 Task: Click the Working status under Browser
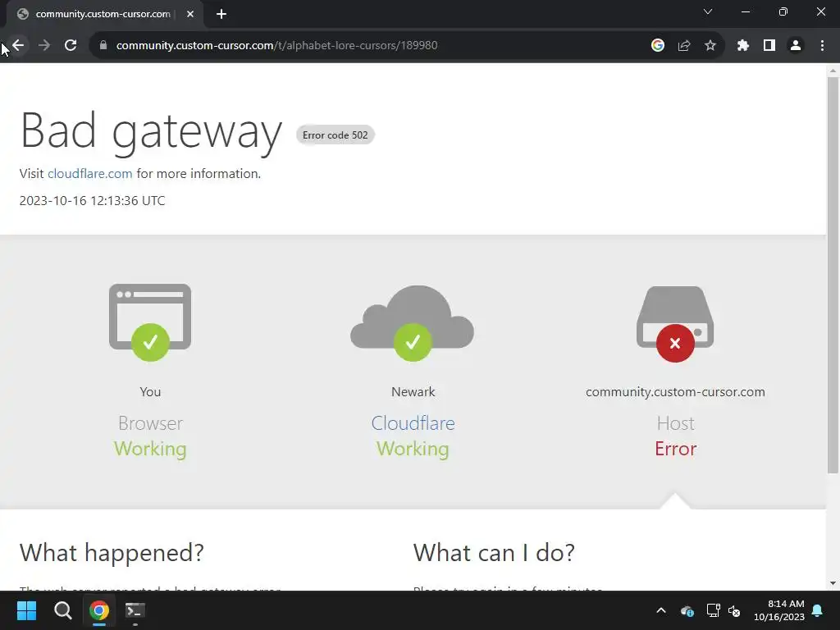pos(150,449)
